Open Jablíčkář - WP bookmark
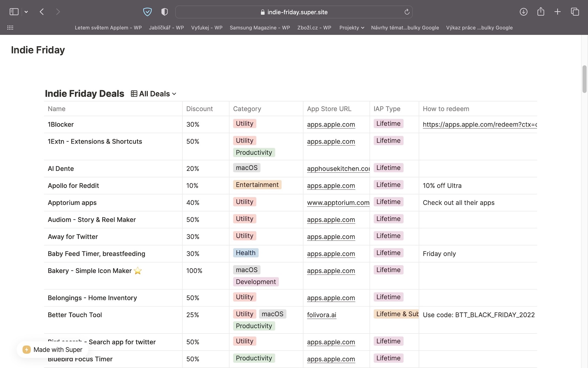Viewport: 588px width, 368px height. [x=166, y=28]
